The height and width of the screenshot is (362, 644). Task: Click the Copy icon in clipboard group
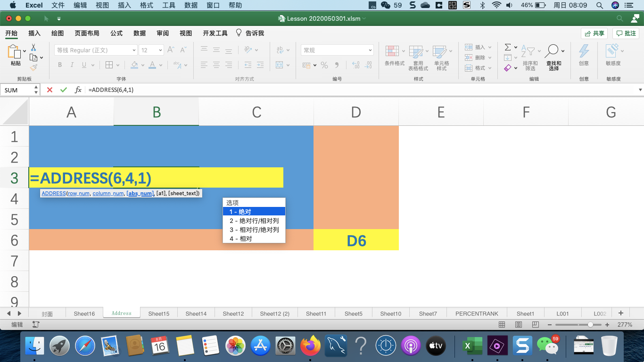click(33, 58)
